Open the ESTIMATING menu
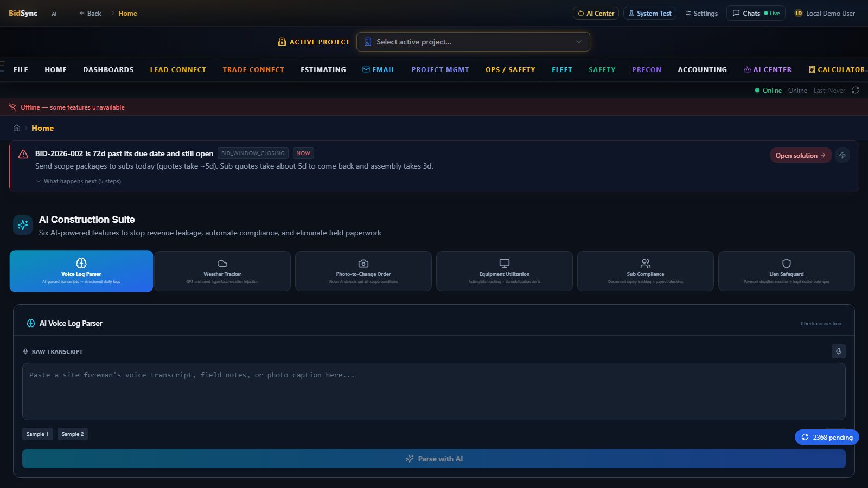 [323, 69]
